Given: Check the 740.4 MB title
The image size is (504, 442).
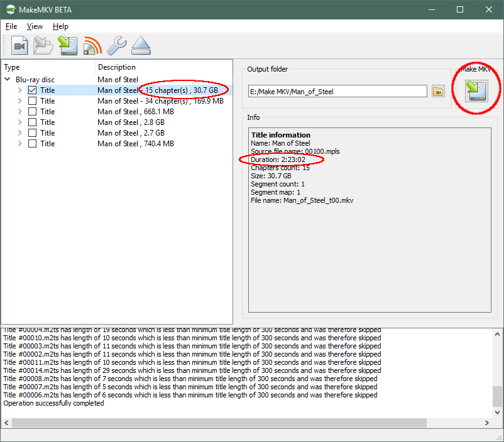Looking at the screenshot, I should point(32,144).
